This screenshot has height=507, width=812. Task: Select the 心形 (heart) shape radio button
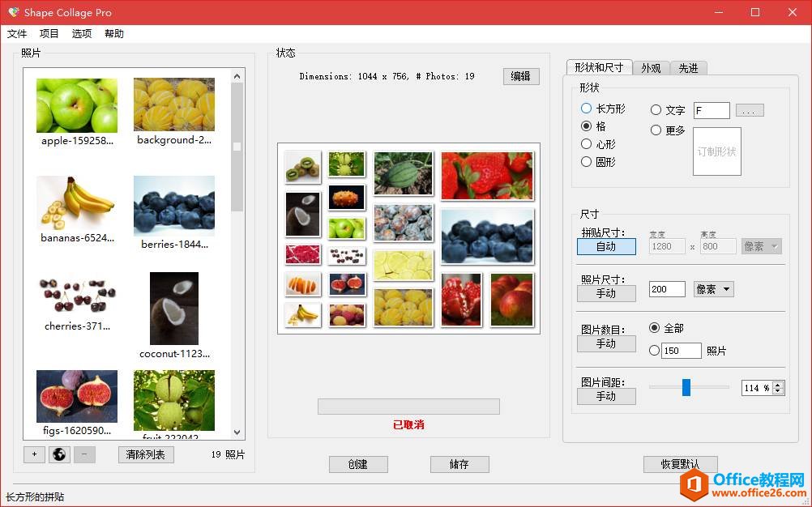point(585,143)
